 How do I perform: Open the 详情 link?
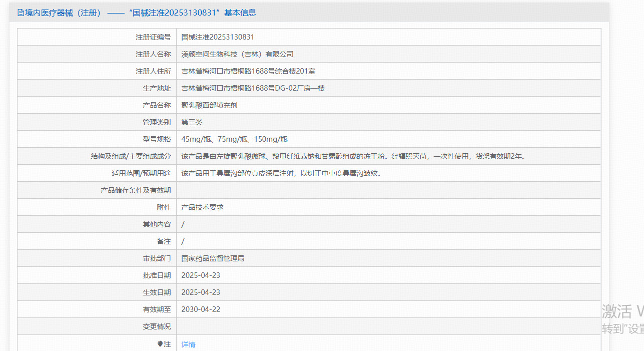(188, 344)
